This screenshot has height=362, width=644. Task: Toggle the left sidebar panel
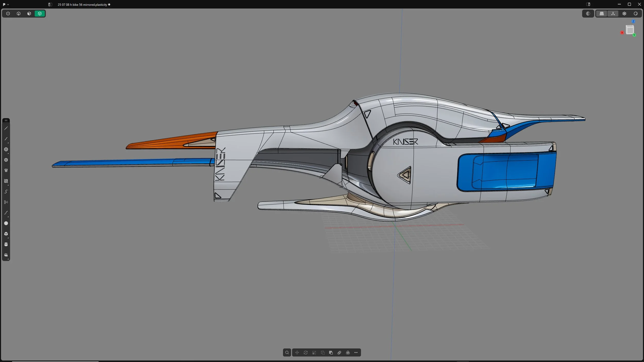[x=50, y=4]
